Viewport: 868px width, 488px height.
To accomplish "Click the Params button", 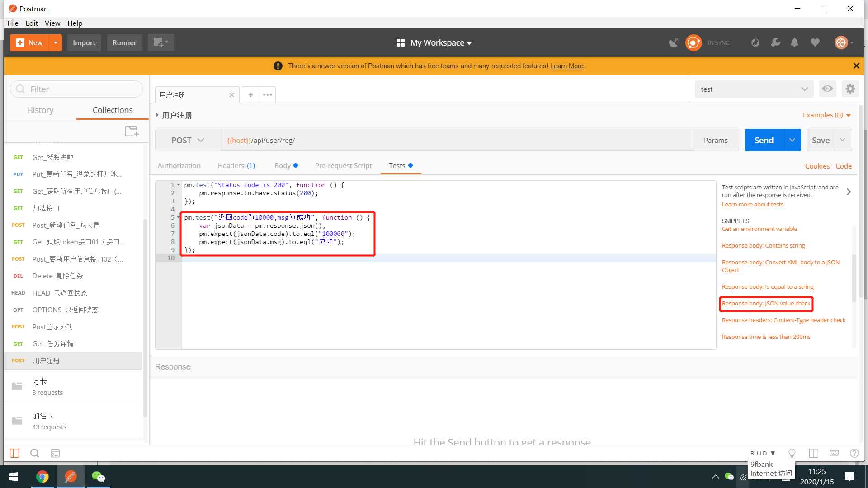I will coord(716,140).
